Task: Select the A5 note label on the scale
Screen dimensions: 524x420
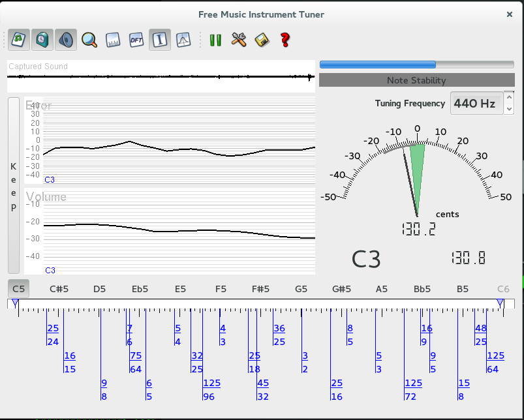Action: [382, 288]
